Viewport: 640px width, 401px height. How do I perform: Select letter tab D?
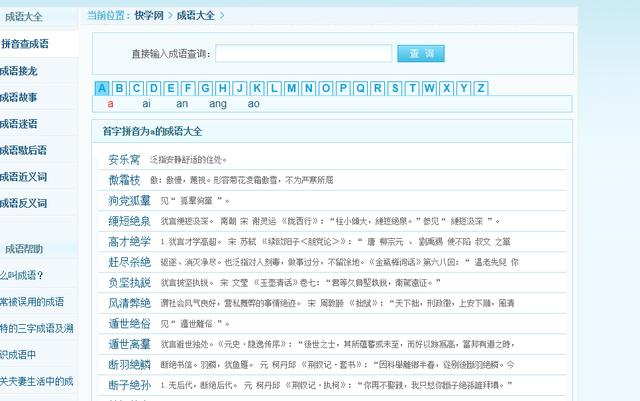pos(153,88)
